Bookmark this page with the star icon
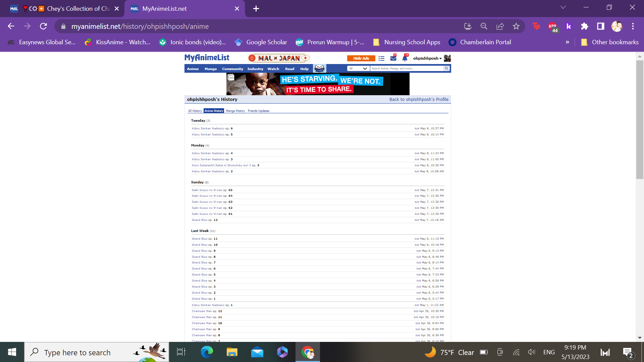This screenshot has width=644, height=362. pos(516,26)
